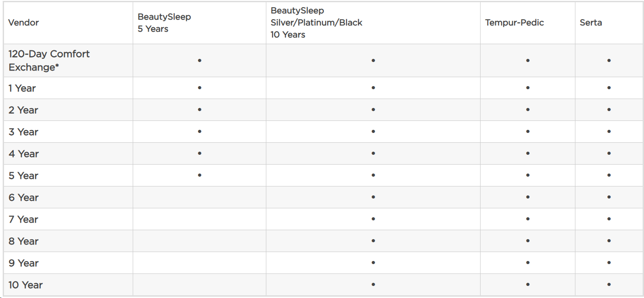Click the Serta bullet in the 10 Year row
The image size is (644, 298).
tap(609, 285)
